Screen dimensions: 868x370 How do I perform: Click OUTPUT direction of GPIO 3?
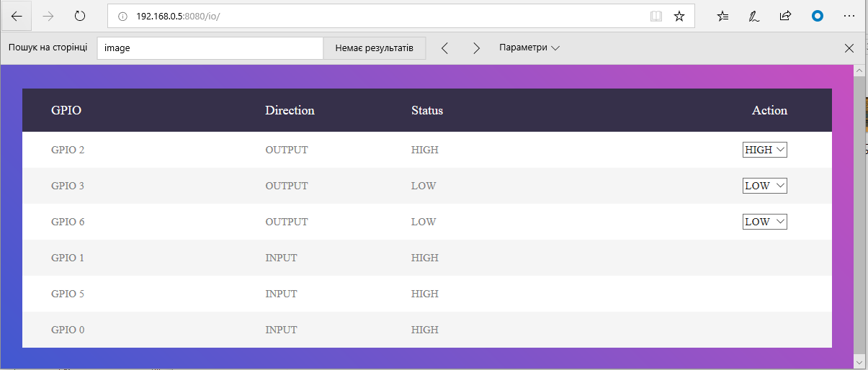pos(287,186)
